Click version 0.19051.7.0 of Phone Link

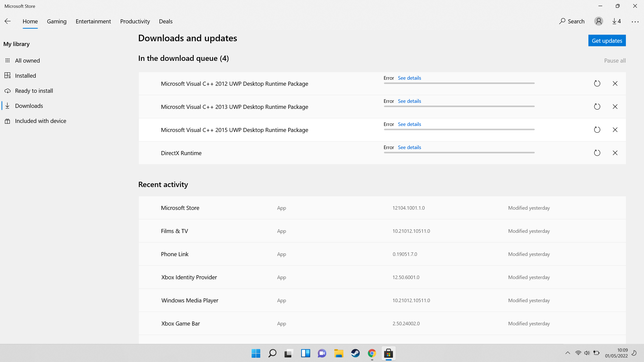click(x=405, y=254)
